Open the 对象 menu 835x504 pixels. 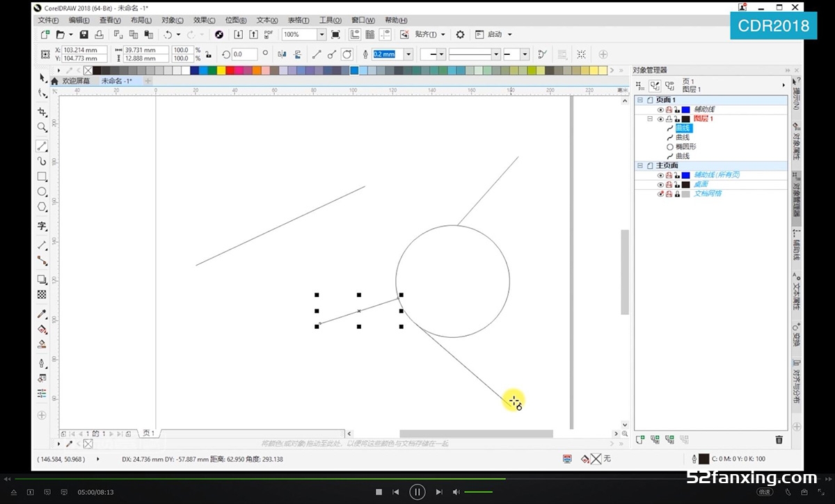(173, 20)
